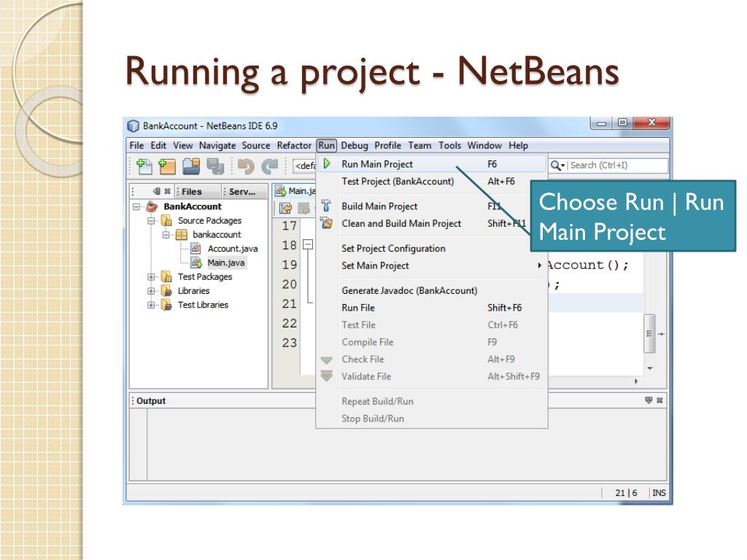Select Libraries in project tree
This screenshot has width=747, height=560.
(193, 291)
